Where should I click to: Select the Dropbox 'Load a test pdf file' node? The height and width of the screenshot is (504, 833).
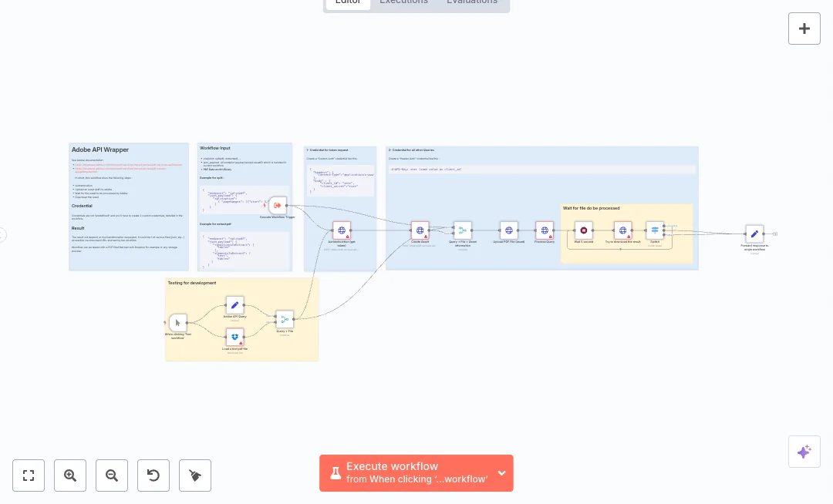pyautogui.click(x=235, y=337)
